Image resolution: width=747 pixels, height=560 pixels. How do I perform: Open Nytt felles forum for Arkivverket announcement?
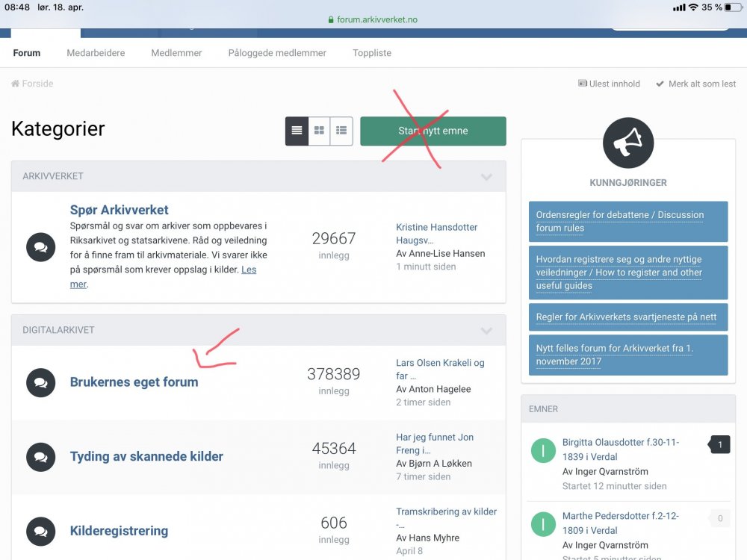628,355
